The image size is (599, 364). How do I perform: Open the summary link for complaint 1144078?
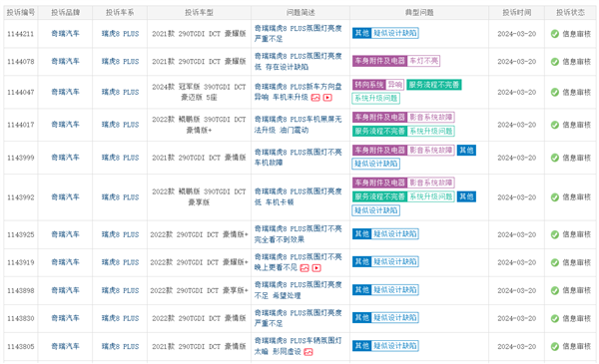[298, 62]
